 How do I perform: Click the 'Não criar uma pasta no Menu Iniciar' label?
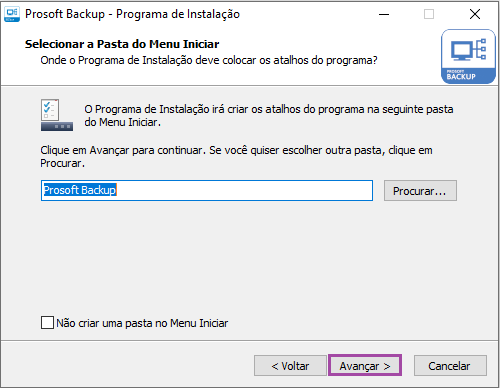(142, 323)
